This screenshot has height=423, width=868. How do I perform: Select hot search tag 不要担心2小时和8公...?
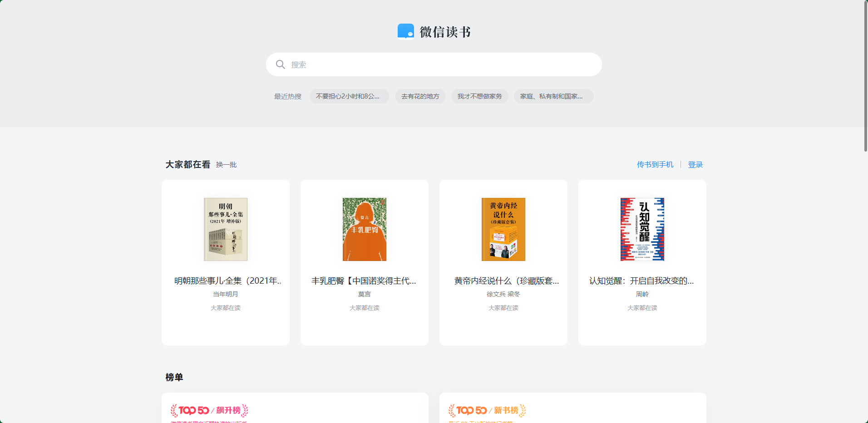tap(349, 96)
